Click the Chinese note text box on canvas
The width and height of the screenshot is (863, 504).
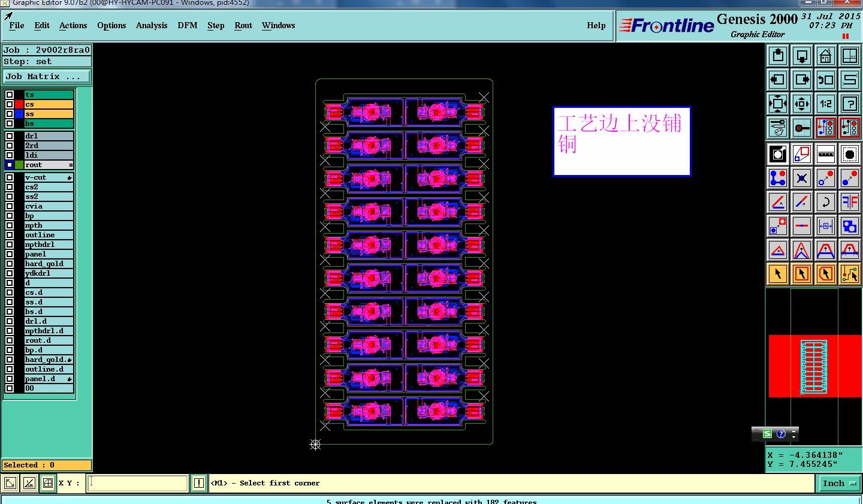click(x=621, y=141)
